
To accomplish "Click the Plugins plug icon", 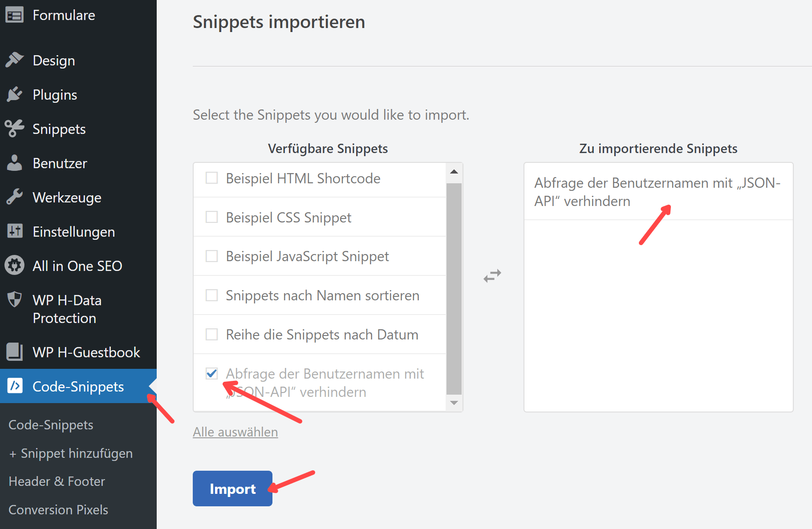I will pyautogui.click(x=14, y=94).
